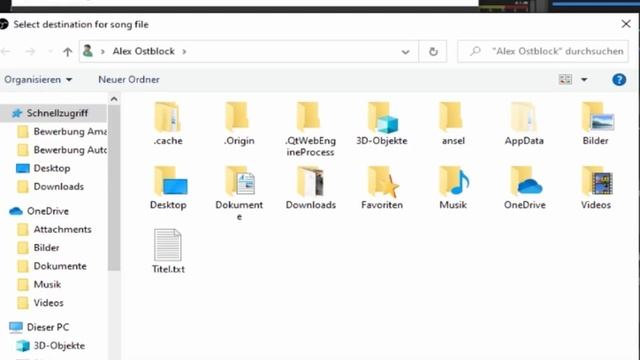Select Attachments in the sidebar
Image resolution: width=640 pixels, height=360 pixels.
click(54, 229)
